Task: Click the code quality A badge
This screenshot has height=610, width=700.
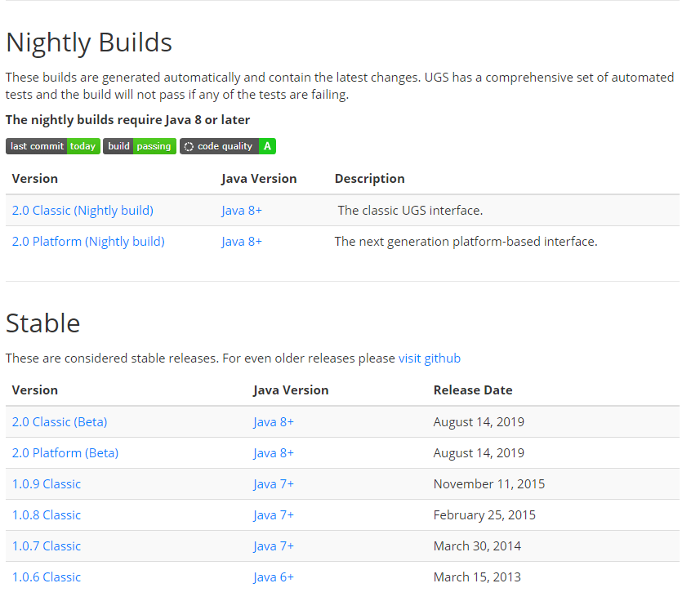Action: pos(228,146)
